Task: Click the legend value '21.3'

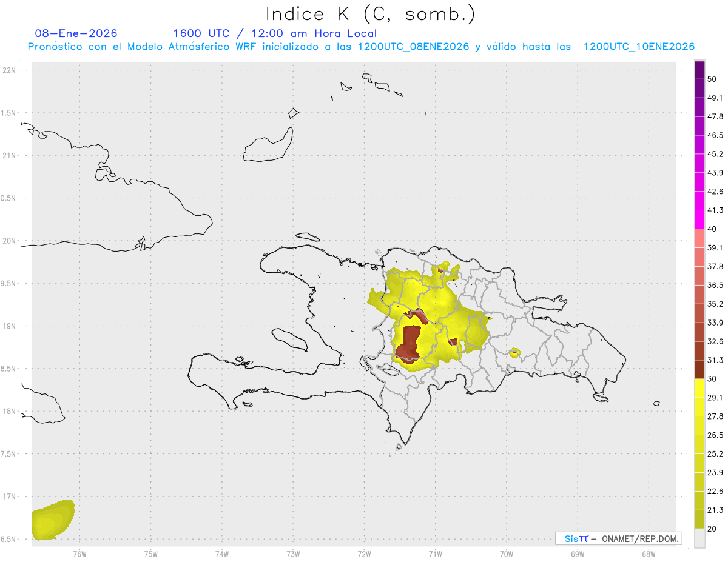Action: (715, 510)
